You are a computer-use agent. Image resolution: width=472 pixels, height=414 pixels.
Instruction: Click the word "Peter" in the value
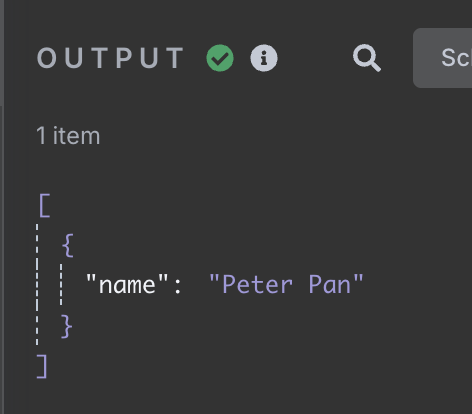pos(257,284)
